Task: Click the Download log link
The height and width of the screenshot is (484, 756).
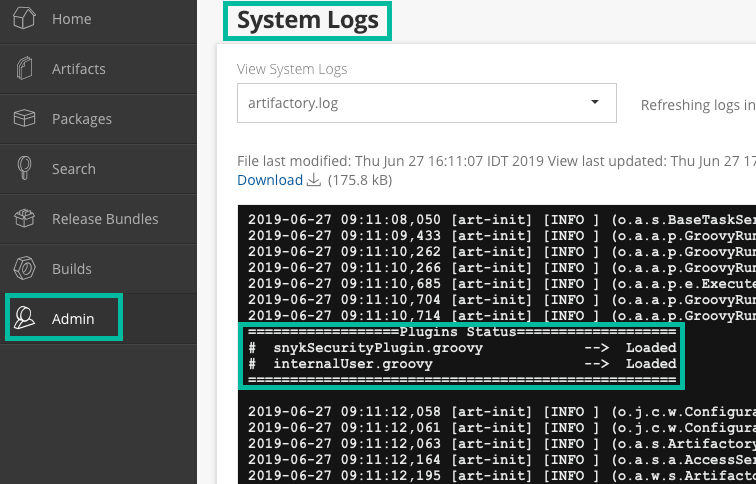Action: (x=269, y=180)
